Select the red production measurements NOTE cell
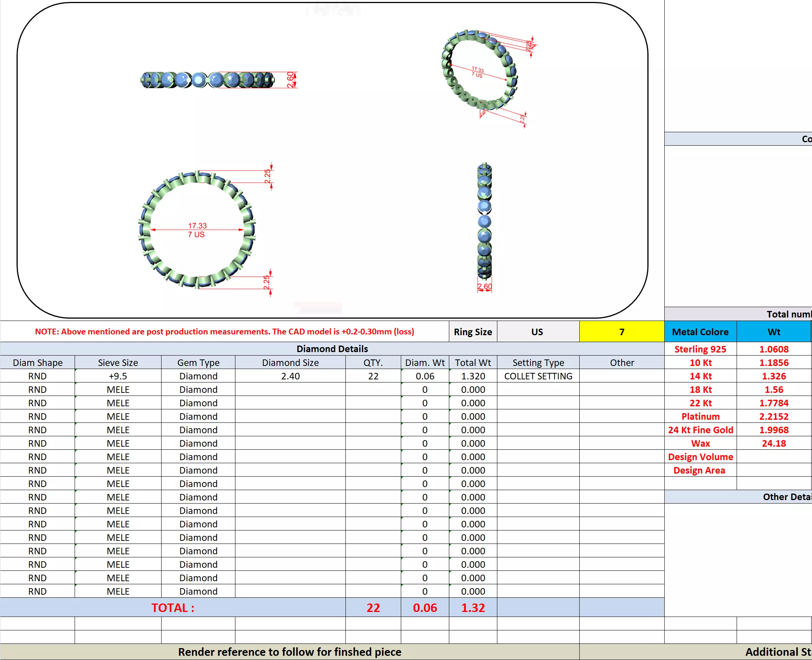 coord(224,332)
